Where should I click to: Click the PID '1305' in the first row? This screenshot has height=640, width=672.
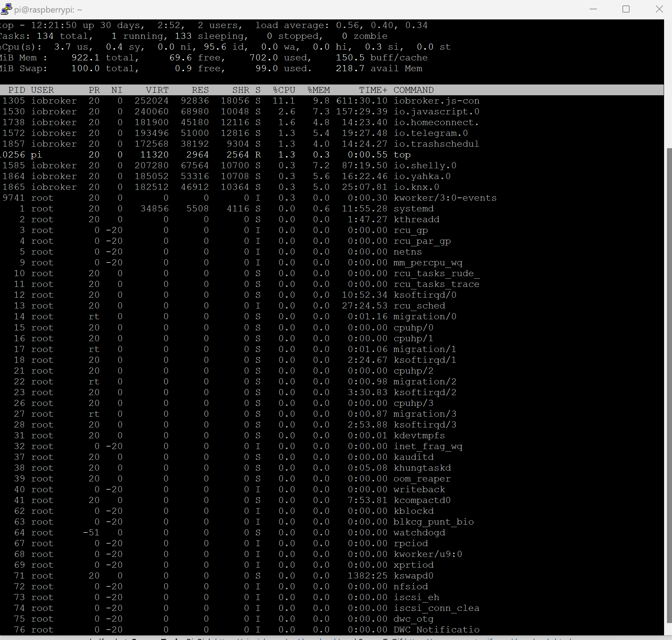coord(14,101)
